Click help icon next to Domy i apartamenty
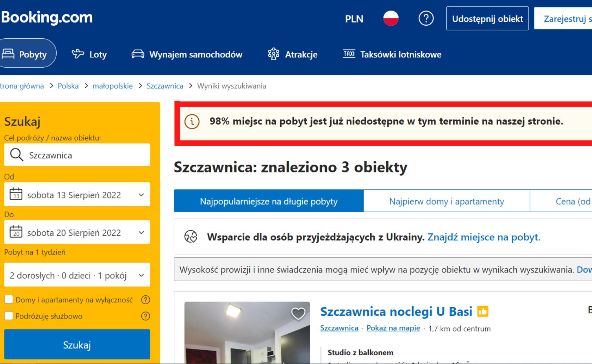The width and height of the screenshot is (592, 364). pyautogui.click(x=145, y=300)
